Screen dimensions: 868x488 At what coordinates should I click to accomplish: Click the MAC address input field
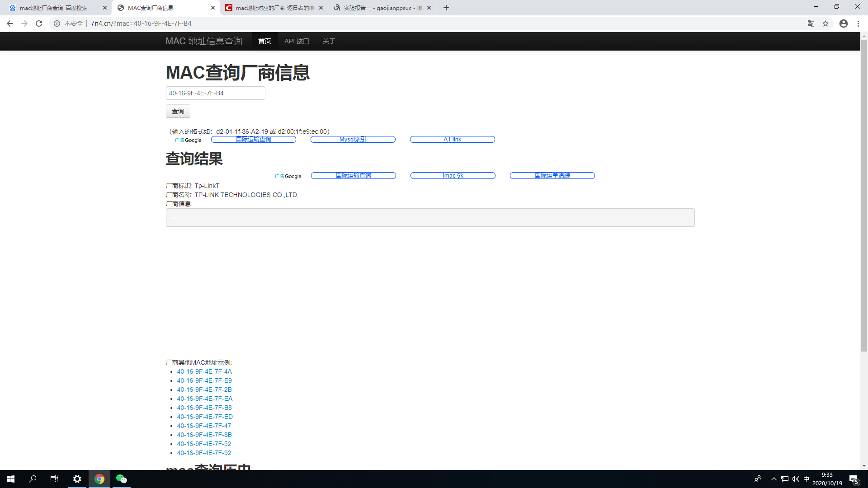[x=215, y=93]
